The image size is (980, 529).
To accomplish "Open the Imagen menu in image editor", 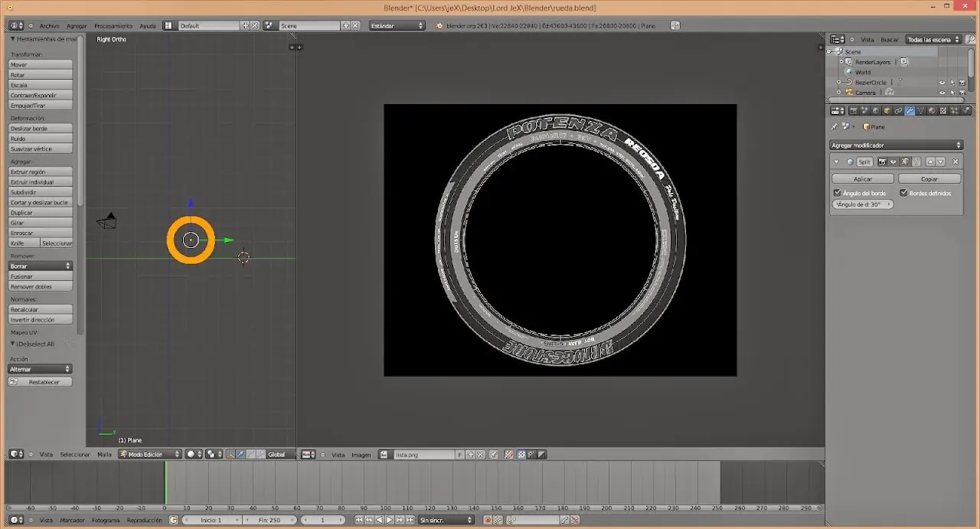I will [x=361, y=455].
